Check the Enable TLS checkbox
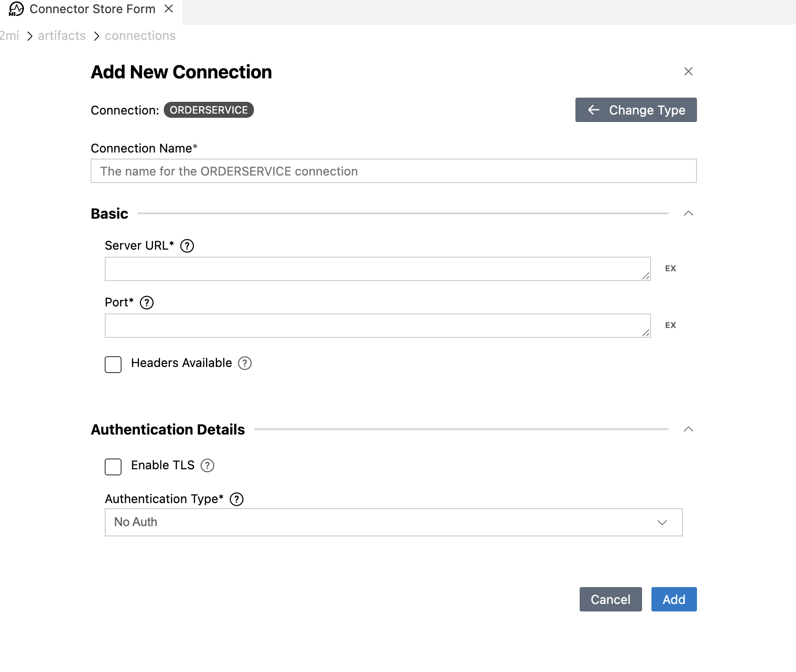The height and width of the screenshot is (672, 796). coord(113,467)
